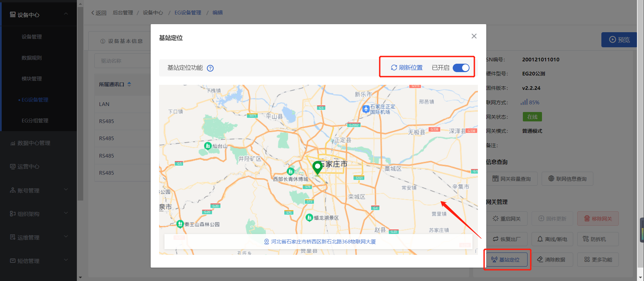Click the green location pin on the map
The width and height of the screenshot is (644, 281).
(x=317, y=168)
